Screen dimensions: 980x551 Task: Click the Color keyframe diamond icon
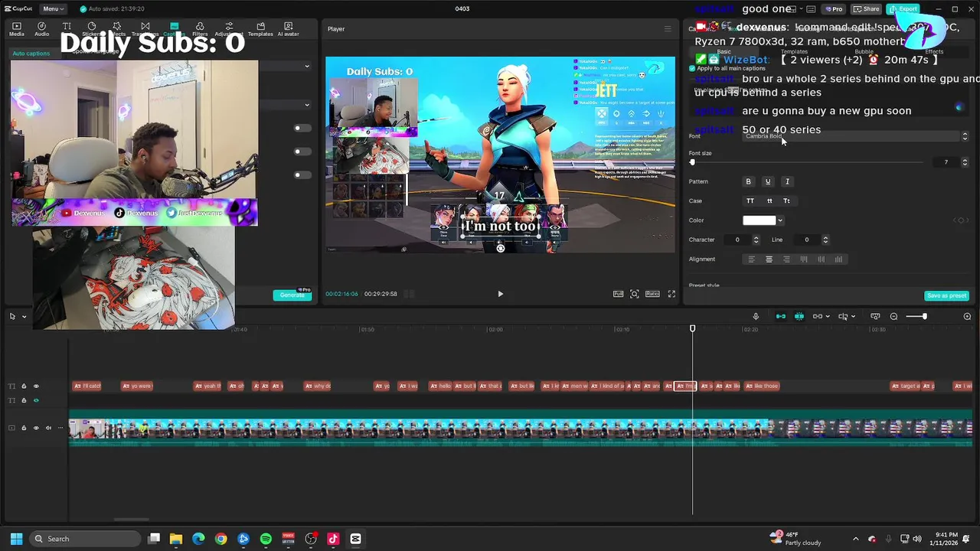959,220
